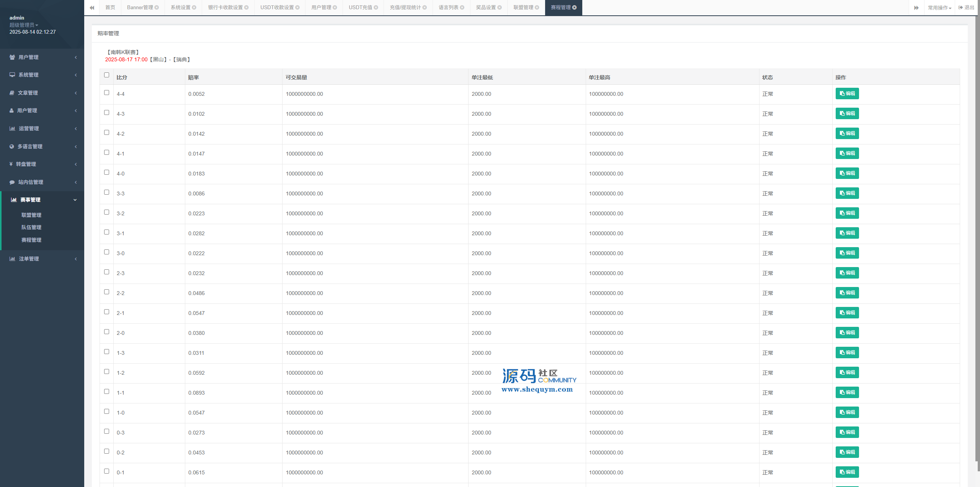Viewport: 980px width, 487px height.
Task: Click the tab scroll-left double arrow icon
Action: 92,8
